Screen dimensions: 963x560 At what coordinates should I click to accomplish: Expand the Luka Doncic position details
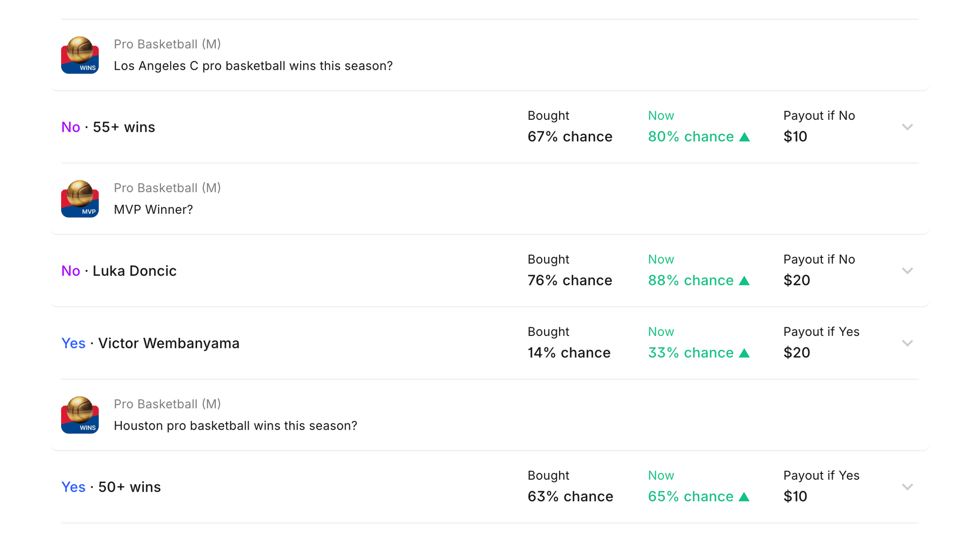pos(907,271)
